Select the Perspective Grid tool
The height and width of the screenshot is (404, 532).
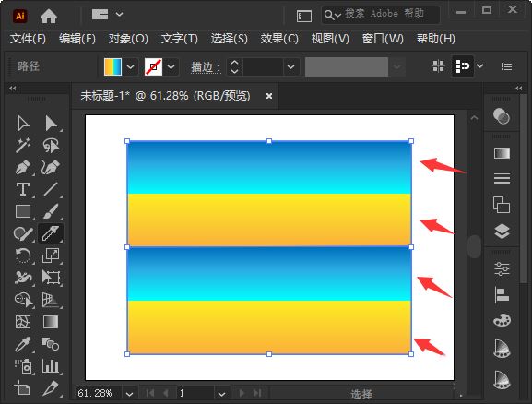51,300
